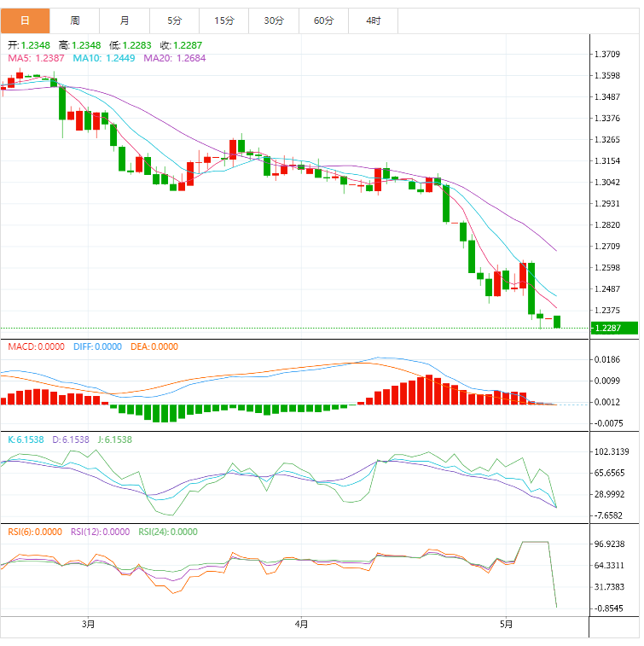The width and height of the screenshot is (644, 646).
Task: Click the low price 低: 1.2283
Action: pyautogui.click(x=131, y=45)
